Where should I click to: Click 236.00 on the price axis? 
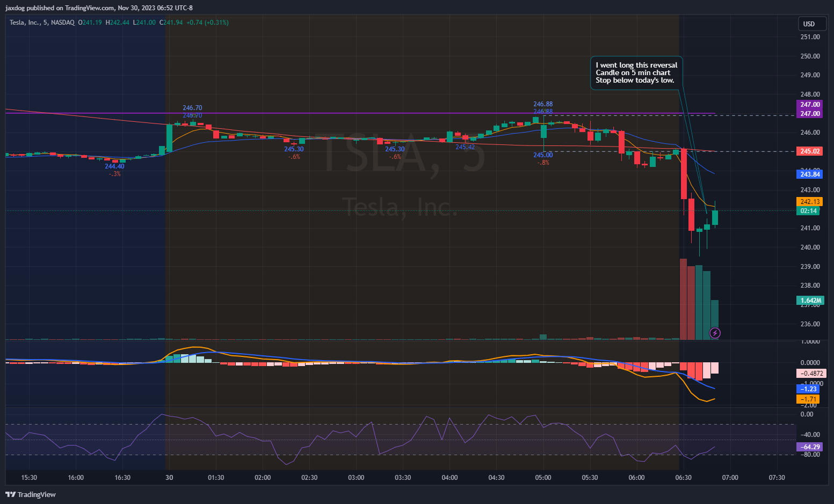[810, 324]
